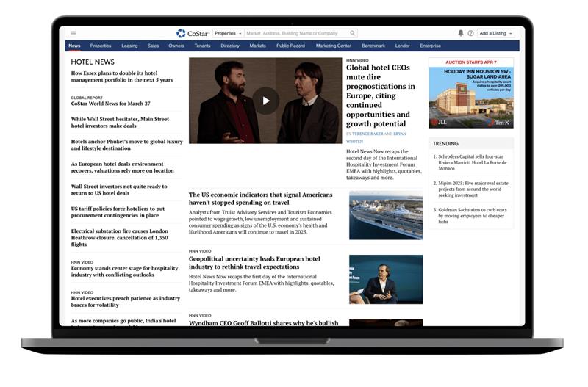Open the Global hotel CEOs headline
This screenshot has height=387, width=588.
[378, 95]
